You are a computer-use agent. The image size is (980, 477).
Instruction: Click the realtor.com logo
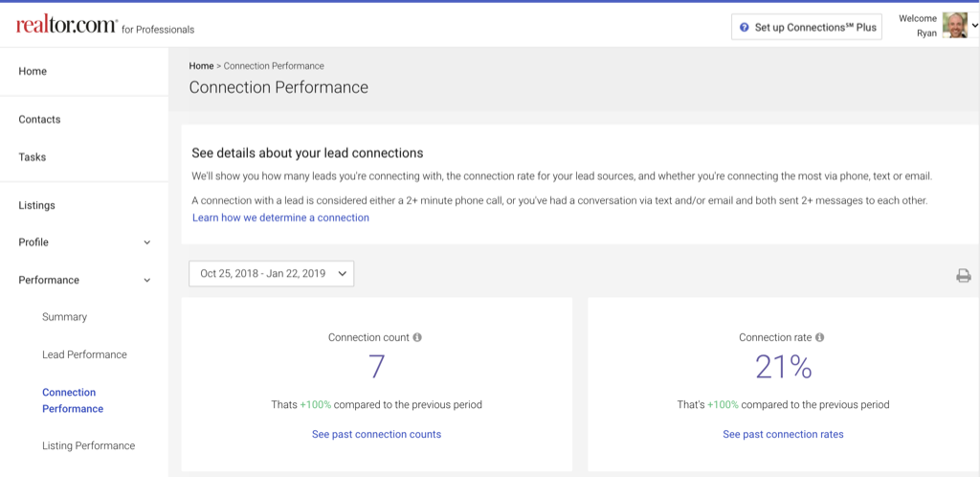(67, 26)
